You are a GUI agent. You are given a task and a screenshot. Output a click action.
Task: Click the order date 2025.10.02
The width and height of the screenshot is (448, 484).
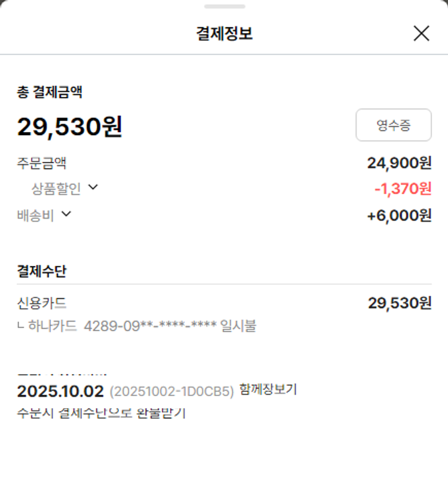click(60, 391)
